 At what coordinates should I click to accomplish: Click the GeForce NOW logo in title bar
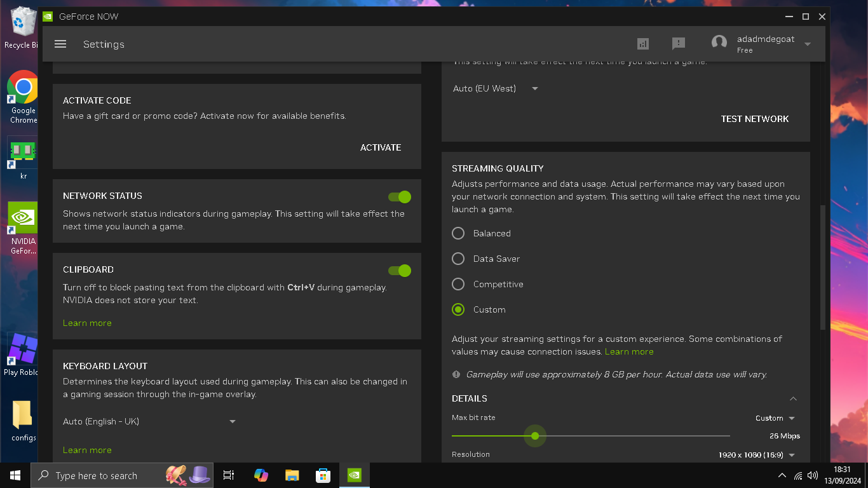(48, 17)
